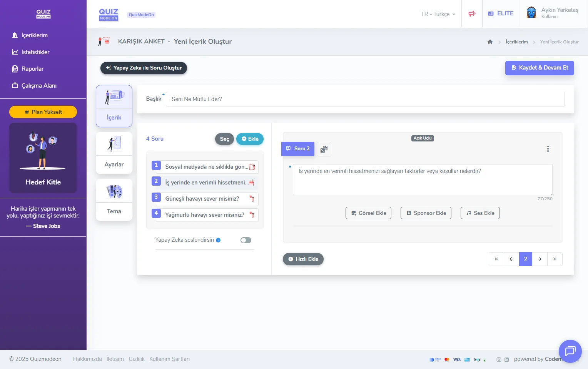Switch to the Tema tab
Screen dimensions: 588x369
click(x=114, y=200)
